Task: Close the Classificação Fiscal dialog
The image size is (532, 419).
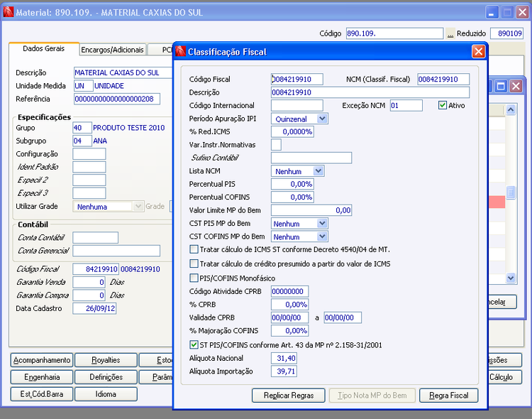Action: point(479,51)
